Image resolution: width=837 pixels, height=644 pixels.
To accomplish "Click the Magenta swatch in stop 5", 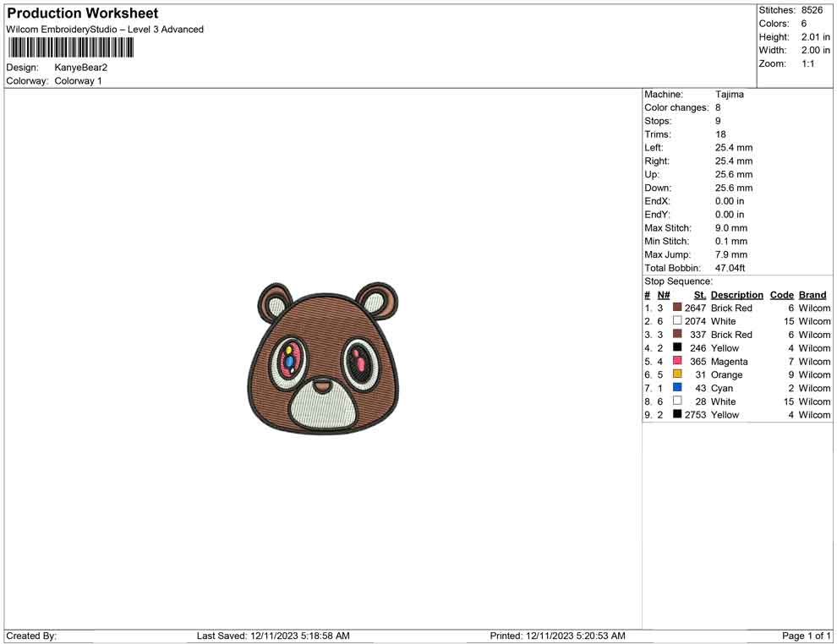I will click(677, 361).
